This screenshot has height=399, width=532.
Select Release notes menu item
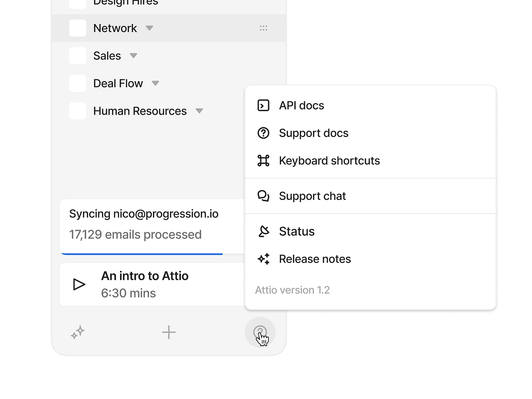(315, 259)
